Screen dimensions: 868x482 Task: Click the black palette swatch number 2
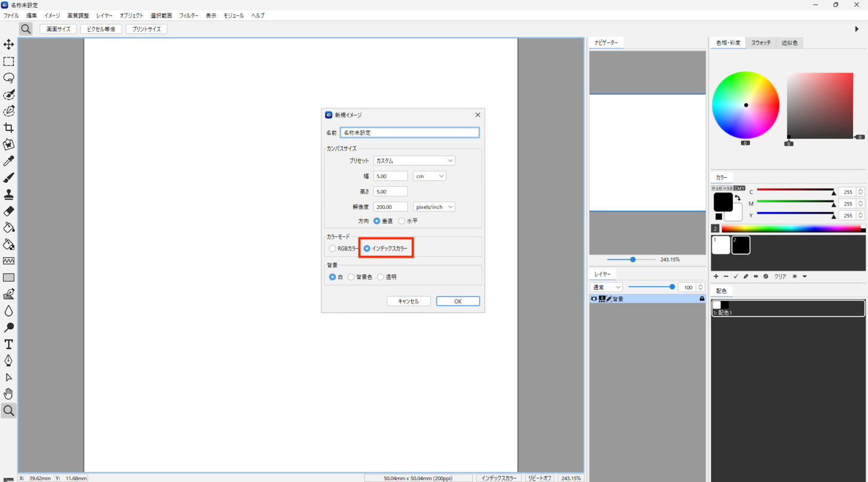tap(740, 245)
